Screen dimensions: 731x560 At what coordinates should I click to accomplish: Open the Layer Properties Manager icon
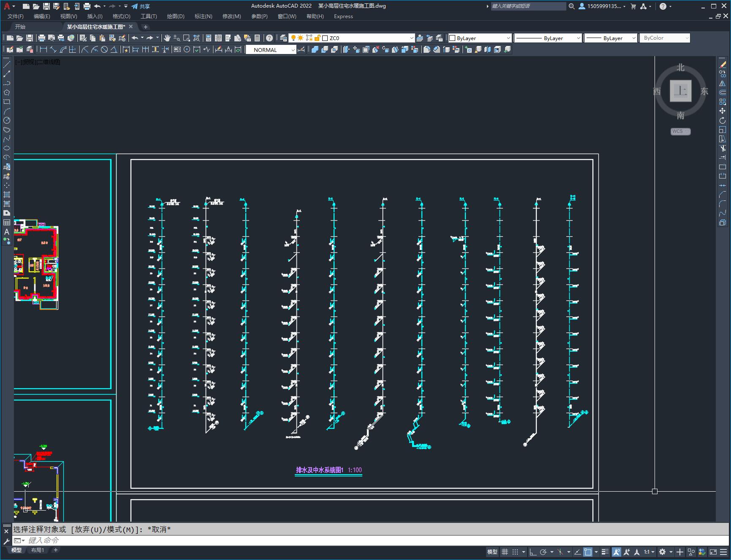(x=283, y=38)
